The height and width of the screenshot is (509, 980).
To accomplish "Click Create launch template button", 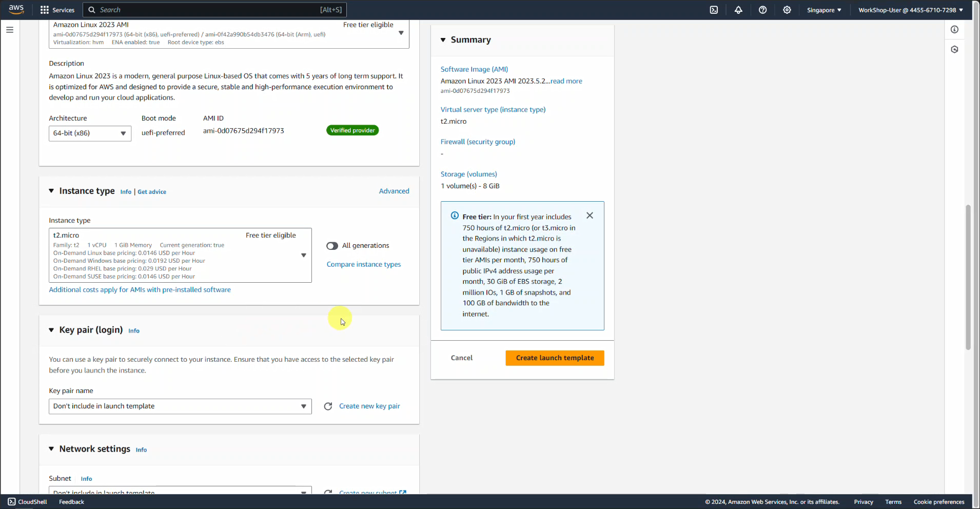I will click(555, 358).
